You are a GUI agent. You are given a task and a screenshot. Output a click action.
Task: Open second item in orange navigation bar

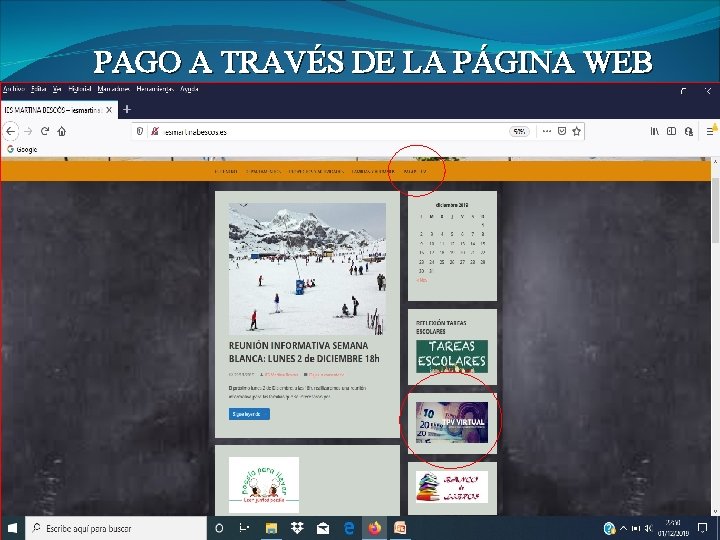click(263, 171)
